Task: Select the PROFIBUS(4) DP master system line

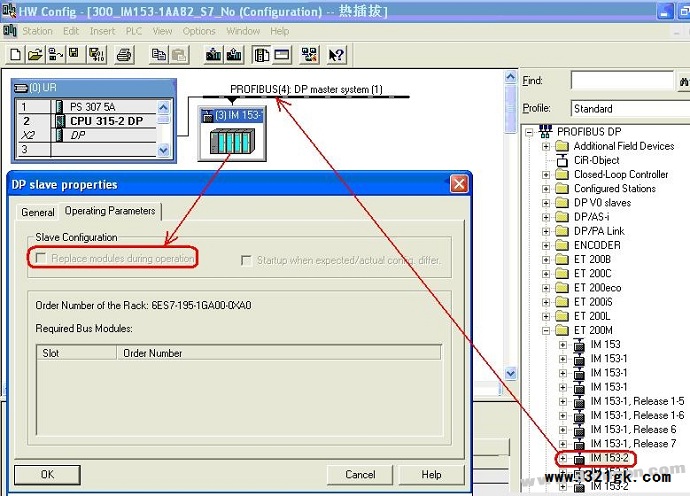Action: pyautogui.click(x=306, y=96)
